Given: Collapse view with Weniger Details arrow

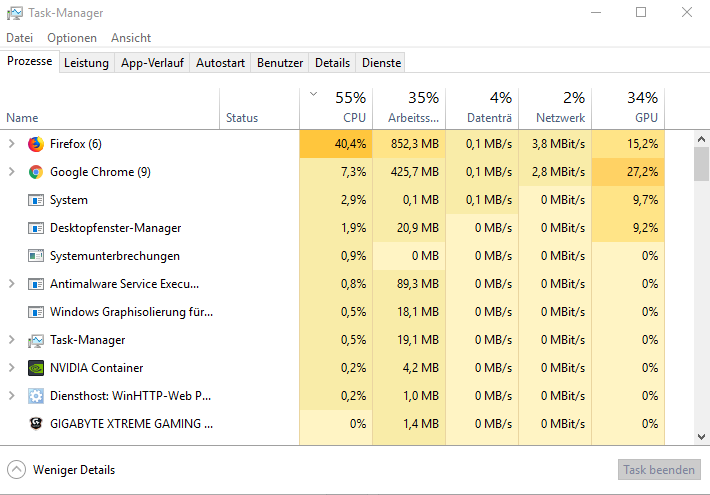Looking at the screenshot, I should click(17, 470).
